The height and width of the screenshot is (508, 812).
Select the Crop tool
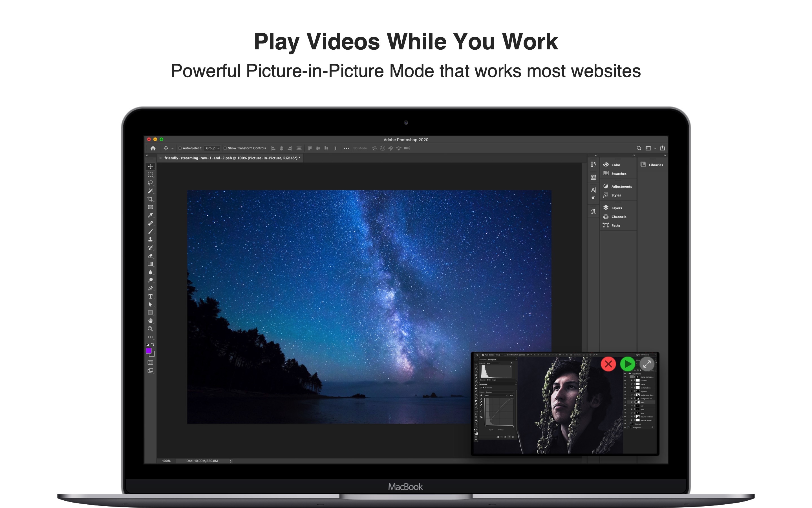[x=150, y=199]
